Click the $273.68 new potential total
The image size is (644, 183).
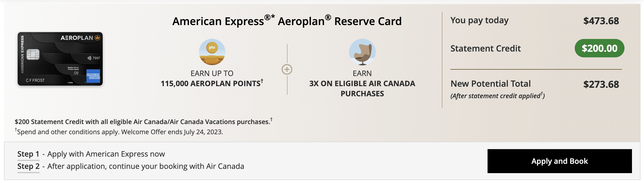(x=601, y=84)
